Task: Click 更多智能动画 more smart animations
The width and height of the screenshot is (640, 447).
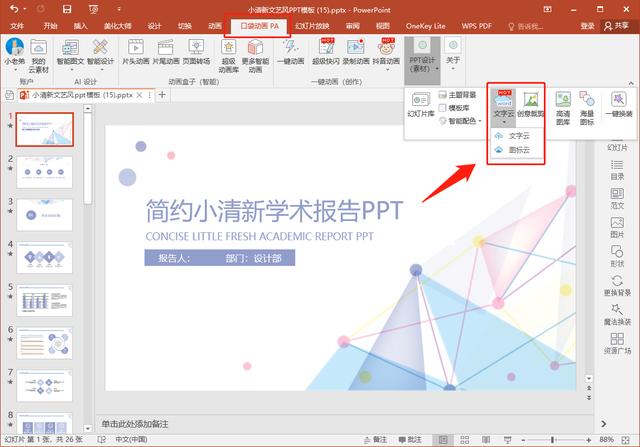Action: pos(255,56)
